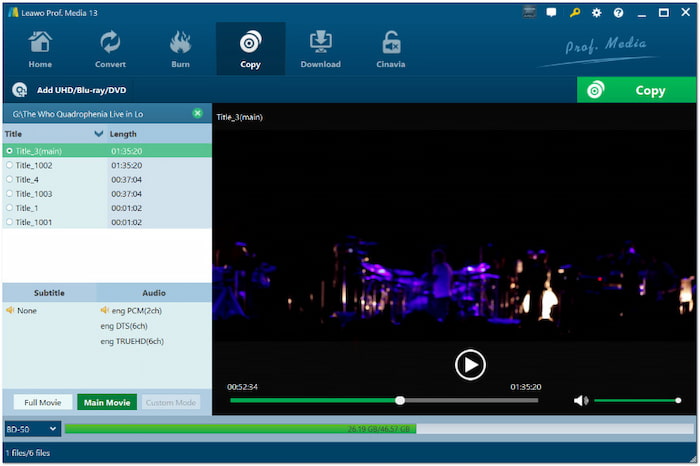The height and width of the screenshot is (466, 700).
Task: Open the Cinavia removal module
Action: (391, 48)
